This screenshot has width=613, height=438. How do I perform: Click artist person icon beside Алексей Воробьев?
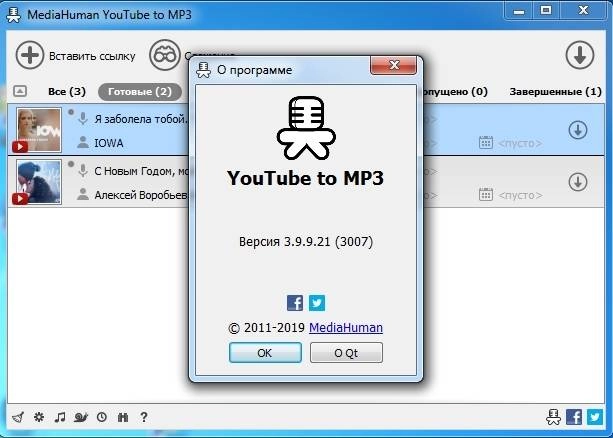[82, 194]
